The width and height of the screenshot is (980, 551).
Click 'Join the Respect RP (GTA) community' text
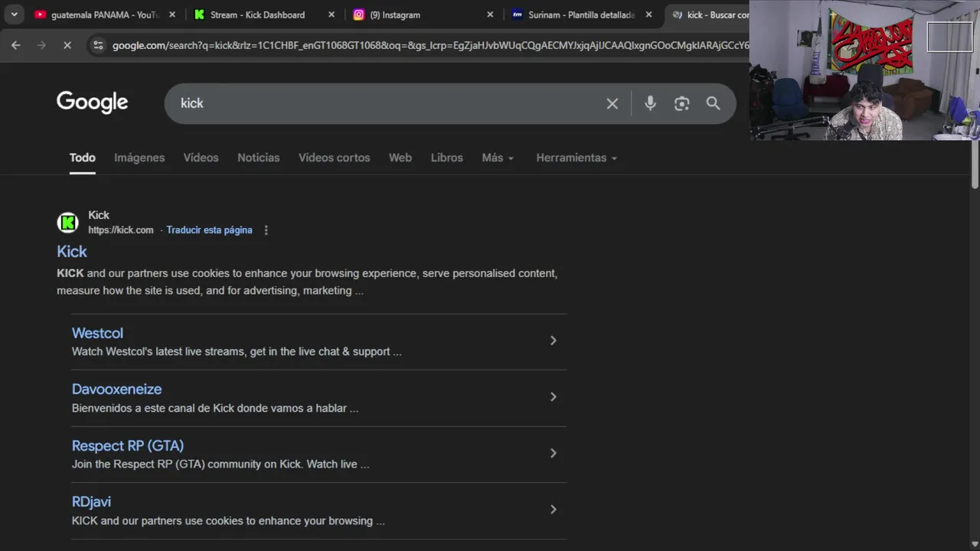click(220, 464)
